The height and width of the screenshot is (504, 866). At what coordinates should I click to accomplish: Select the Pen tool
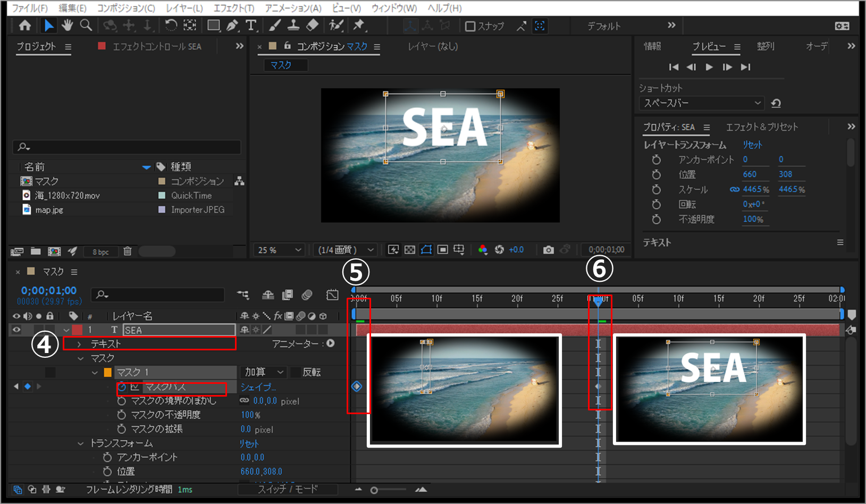click(232, 26)
